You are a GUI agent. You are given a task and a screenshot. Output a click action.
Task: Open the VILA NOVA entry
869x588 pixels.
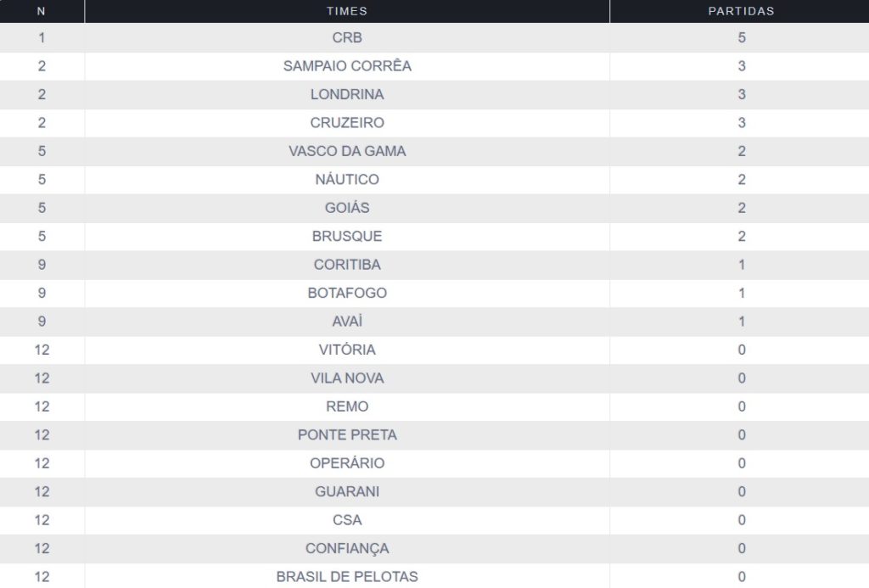pyautogui.click(x=347, y=378)
